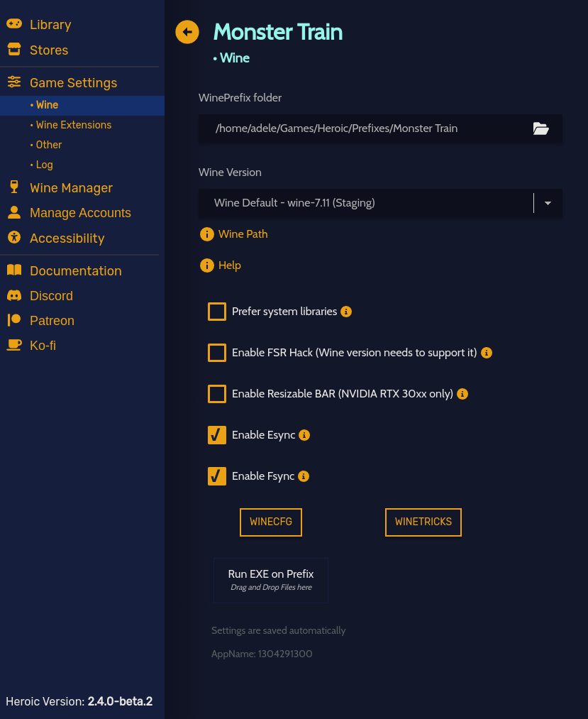Click the Library gamepad icon
Image resolution: width=588 pixels, height=719 pixels.
[x=14, y=24]
